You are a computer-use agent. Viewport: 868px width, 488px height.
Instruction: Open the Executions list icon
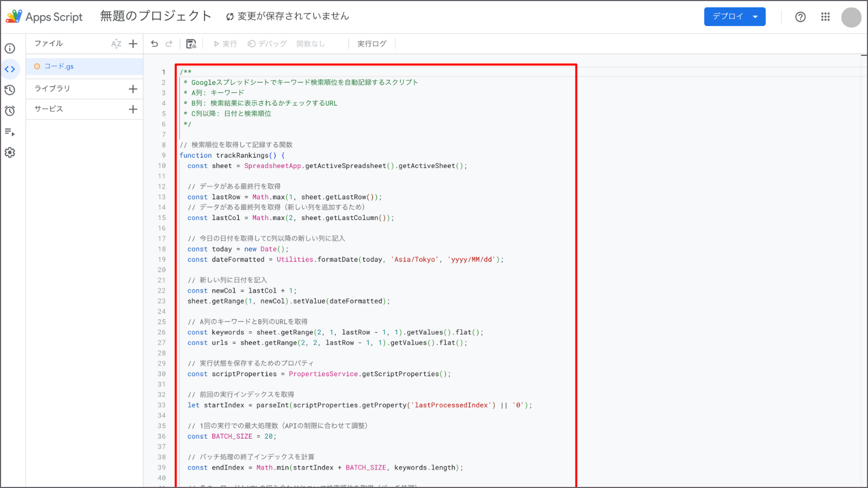(x=10, y=132)
